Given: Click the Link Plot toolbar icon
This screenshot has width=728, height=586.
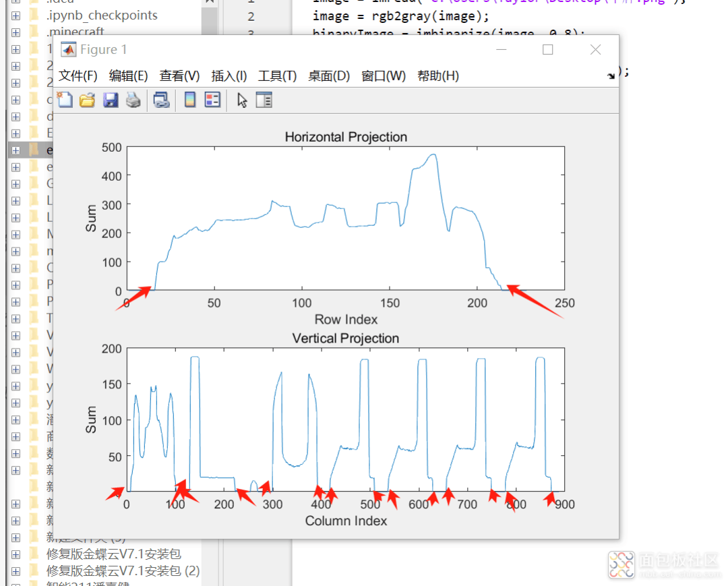Looking at the screenshot, I should click(x=161, y=100).
